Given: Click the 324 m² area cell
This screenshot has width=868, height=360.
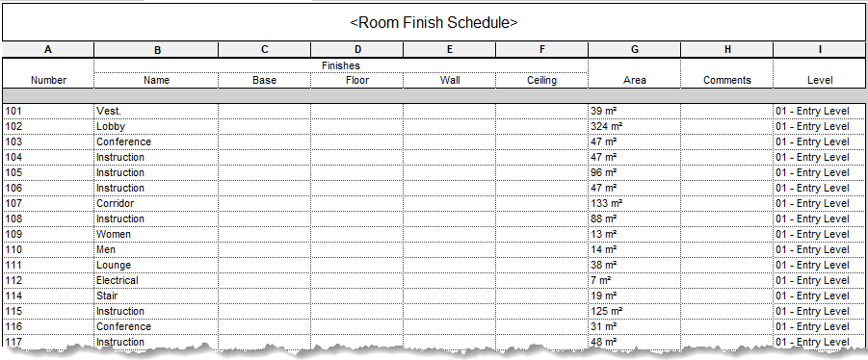Looking at the screenshot, I should pos(635,127).
